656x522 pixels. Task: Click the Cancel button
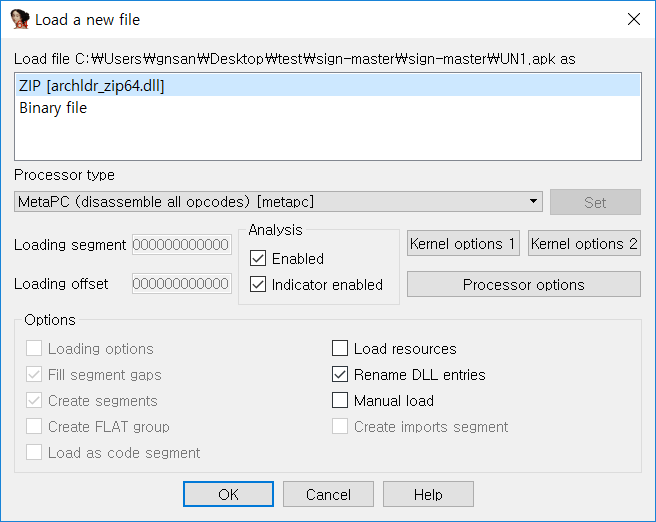coord(328,494)
